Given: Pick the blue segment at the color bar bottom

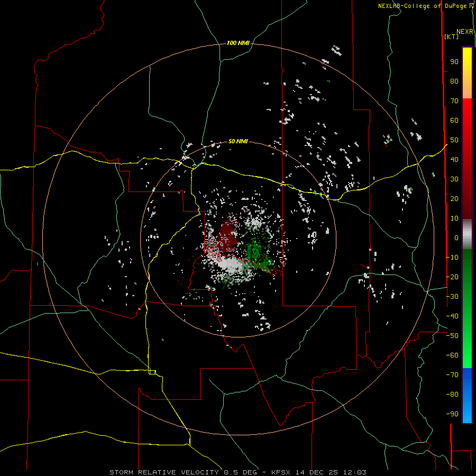Looking at the screenshot, I should pyautogui.click(x=467, y=396).
